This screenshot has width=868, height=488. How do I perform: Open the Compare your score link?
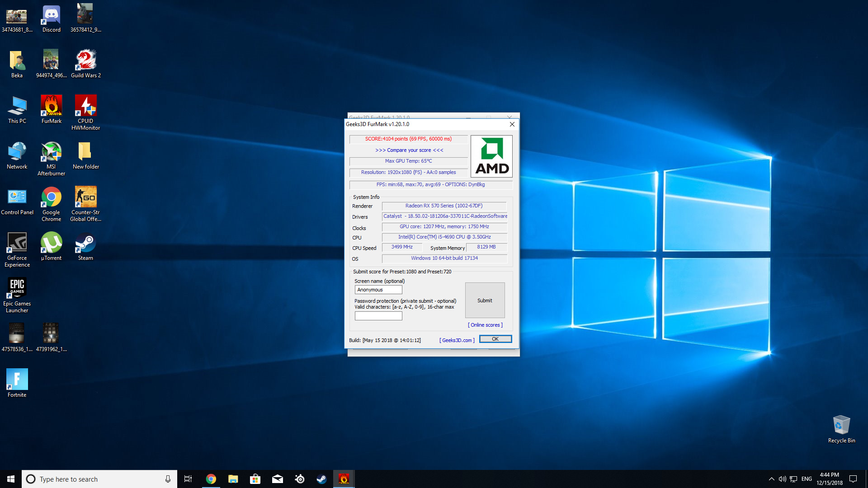pyautogui.click(x=409, y=150)
